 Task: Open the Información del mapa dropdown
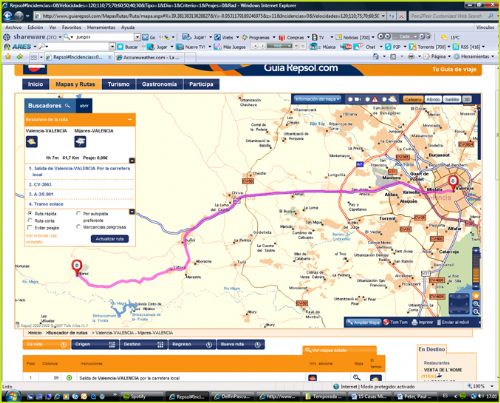coord(317,99)
